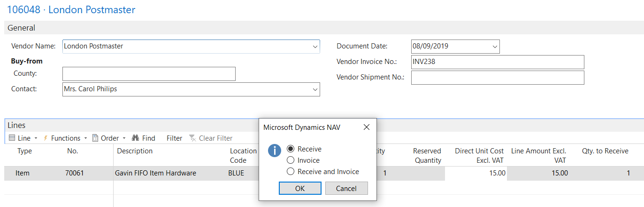
Task: Expand the Vendor Name dropdown
Action: 314,47
